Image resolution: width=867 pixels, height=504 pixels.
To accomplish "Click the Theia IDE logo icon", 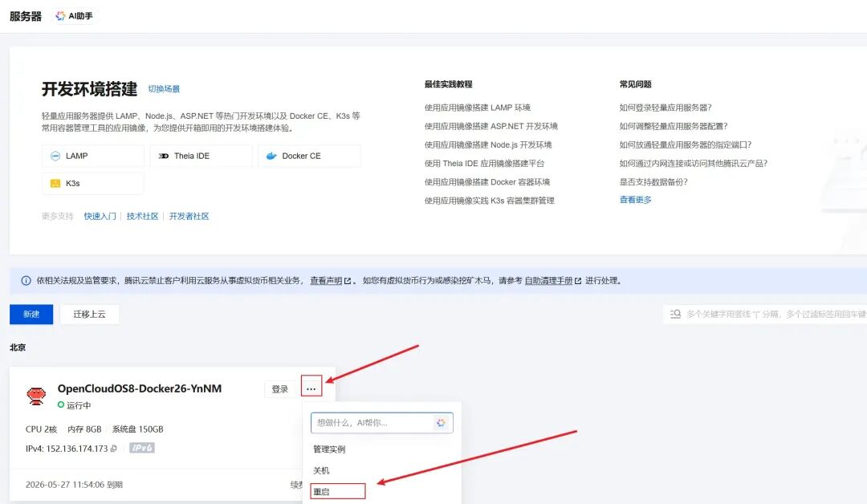I will tap(164, 156).
